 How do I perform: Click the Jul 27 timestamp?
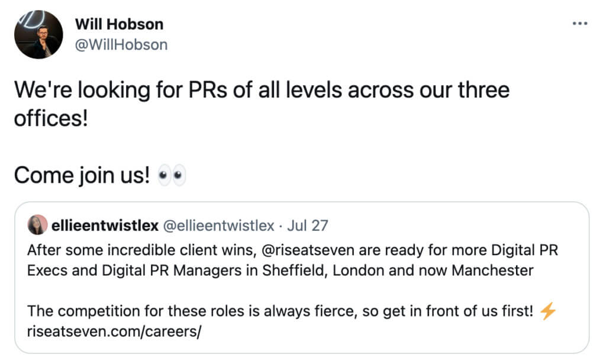tap(308, 226)
